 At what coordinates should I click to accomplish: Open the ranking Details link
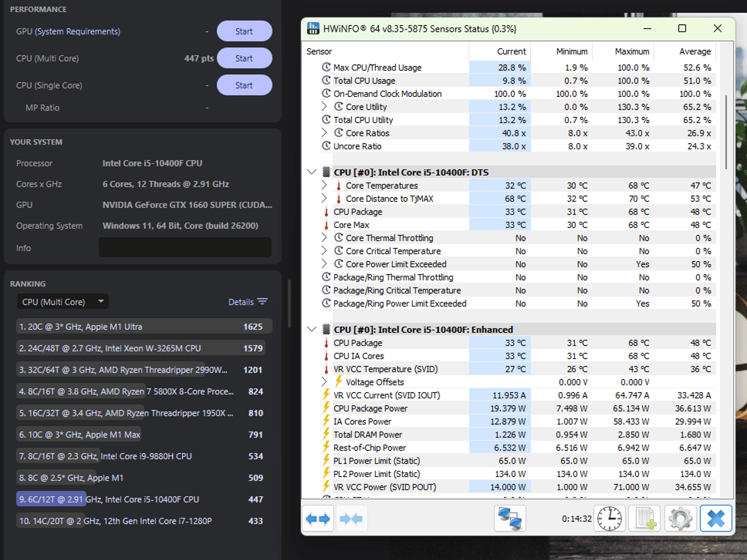(x=241, y=302)
